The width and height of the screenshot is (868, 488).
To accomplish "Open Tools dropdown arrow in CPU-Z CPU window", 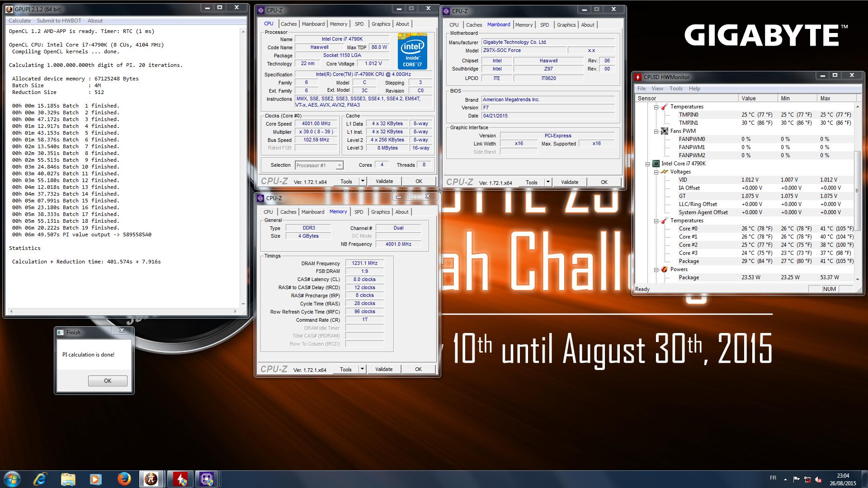I will (363, 181).
